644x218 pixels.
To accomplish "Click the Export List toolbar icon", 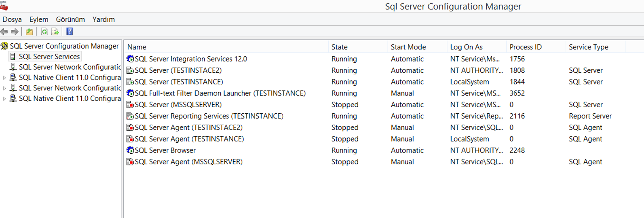I will coord(55,32).
